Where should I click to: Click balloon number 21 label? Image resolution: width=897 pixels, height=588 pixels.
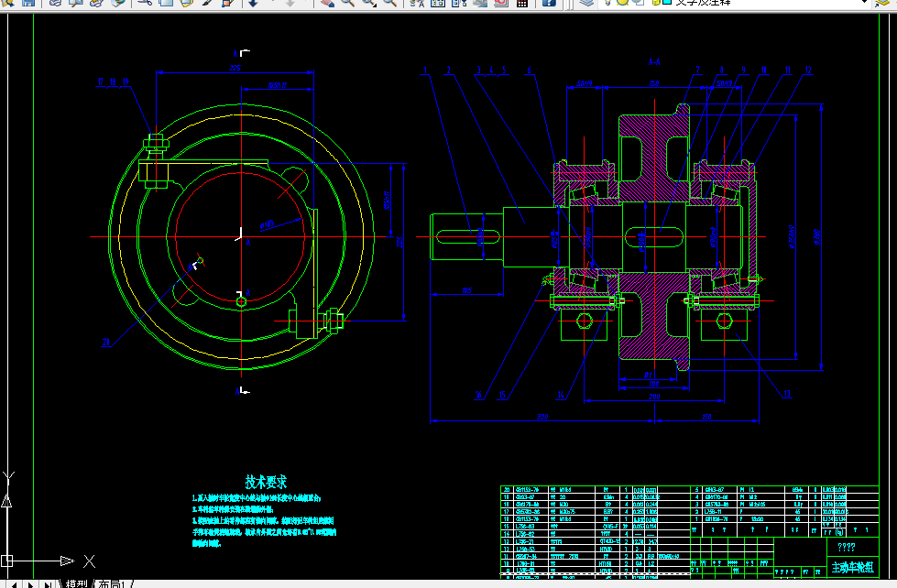(x=106, y=342)
